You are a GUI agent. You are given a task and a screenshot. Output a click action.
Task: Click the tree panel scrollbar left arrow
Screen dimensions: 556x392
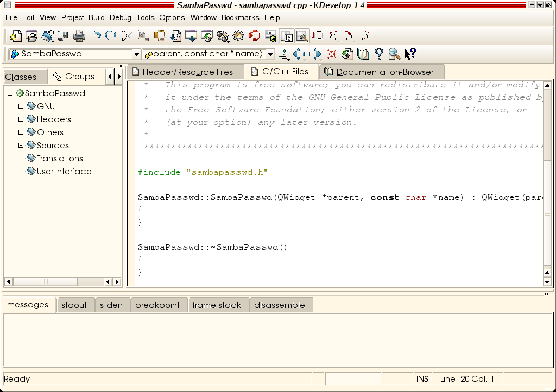(x=9, y=282)
